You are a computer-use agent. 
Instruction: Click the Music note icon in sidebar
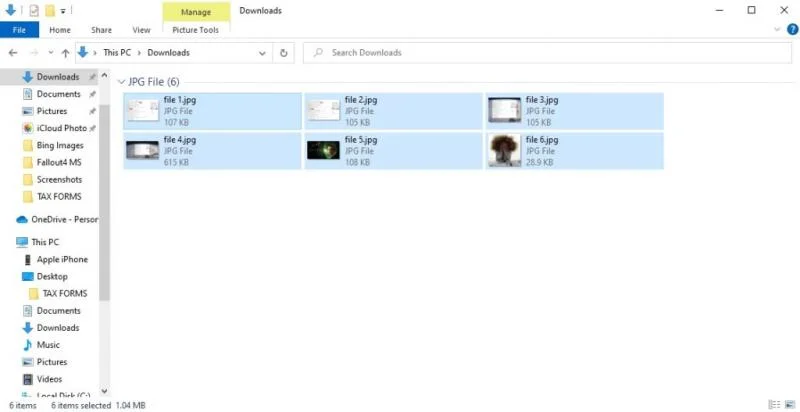[x=28, y=345]
